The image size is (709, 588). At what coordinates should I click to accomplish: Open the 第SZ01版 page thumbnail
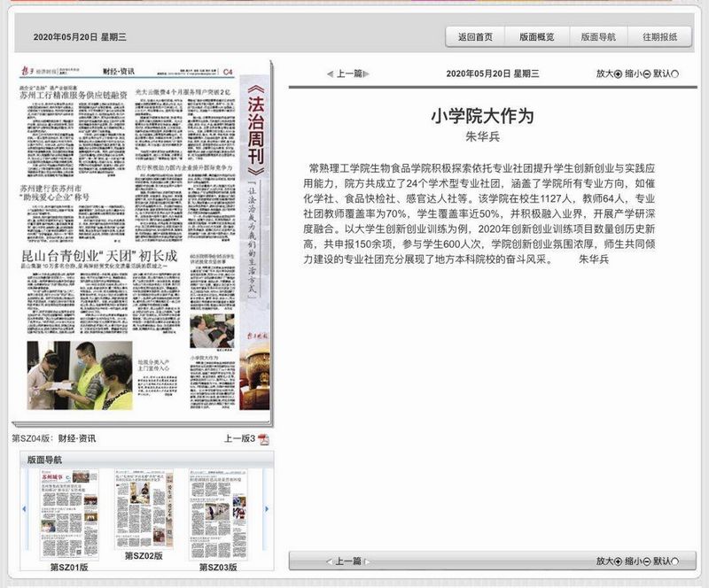(69, 514)
